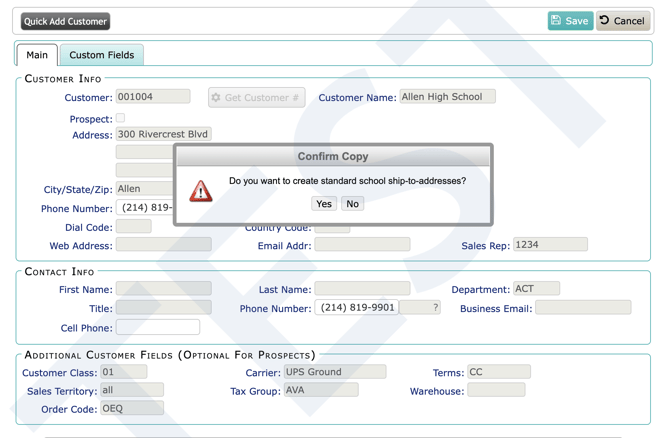Click the Last Name field
Image resolution: width=670 pixels, height=438 pixels.
click(x=362, y=288)
